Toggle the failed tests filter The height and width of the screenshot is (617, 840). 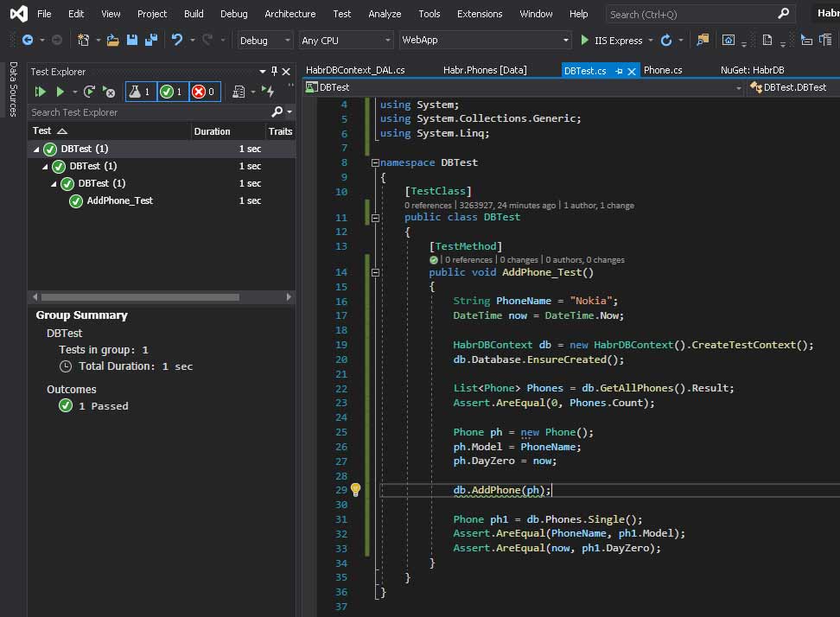tap(204, 92)
